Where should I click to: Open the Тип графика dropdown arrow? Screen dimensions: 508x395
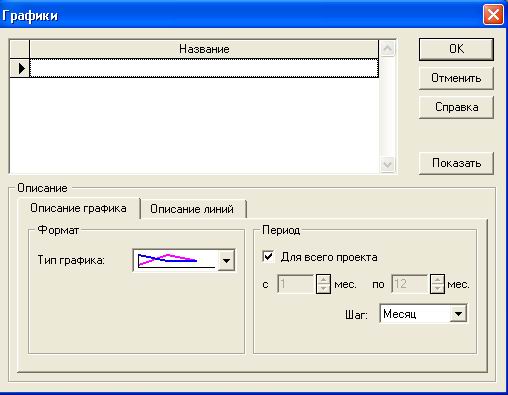tap(226, 260)
